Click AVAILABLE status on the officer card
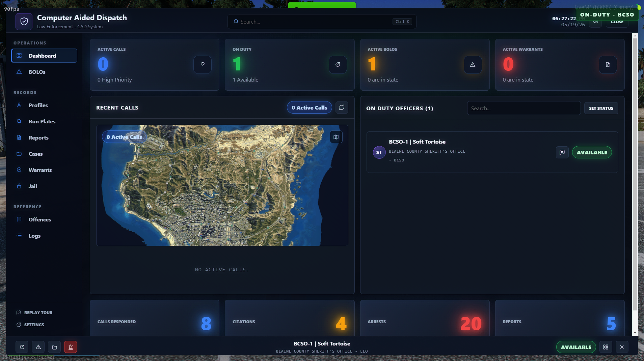Screen dimensions: 644x361 coord(592,152)
